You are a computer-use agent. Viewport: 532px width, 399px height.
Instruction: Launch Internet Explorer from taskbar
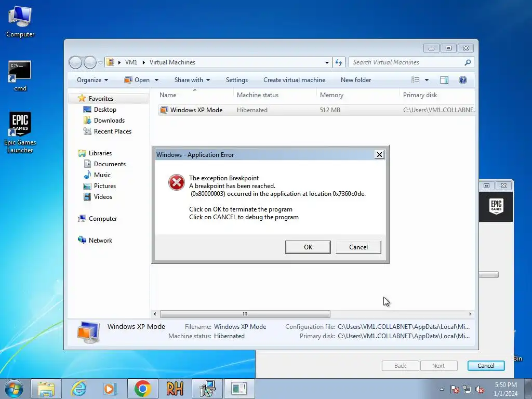coord(78,389)
